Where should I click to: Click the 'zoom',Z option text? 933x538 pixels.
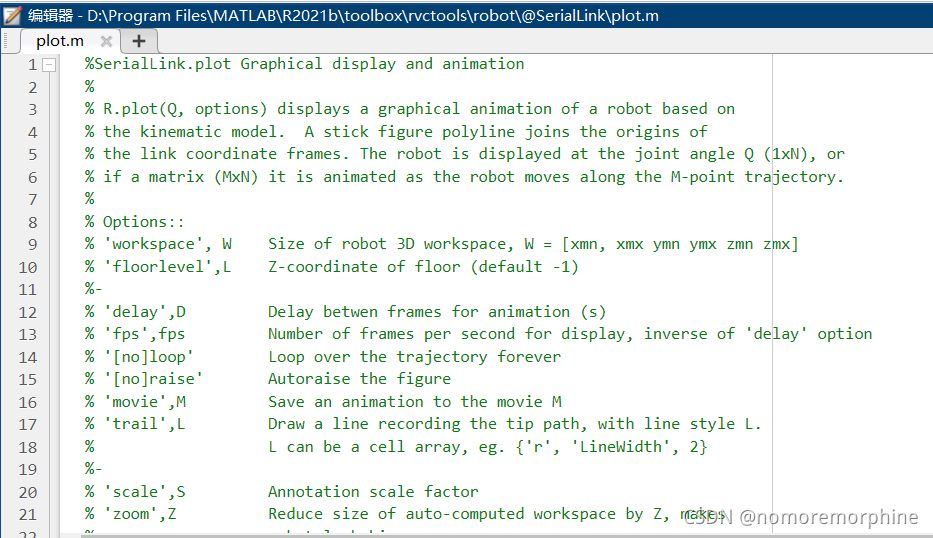(140, 514)
